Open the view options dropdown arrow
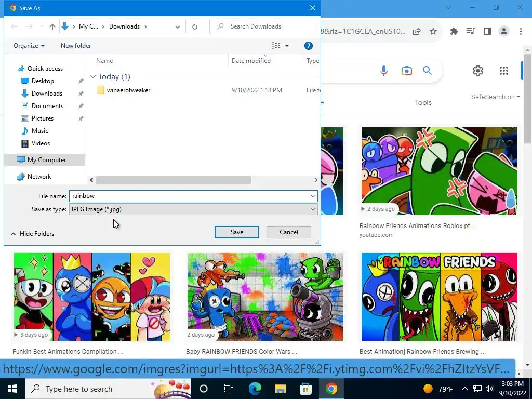The image size is (532, 399). pos(287,46)
